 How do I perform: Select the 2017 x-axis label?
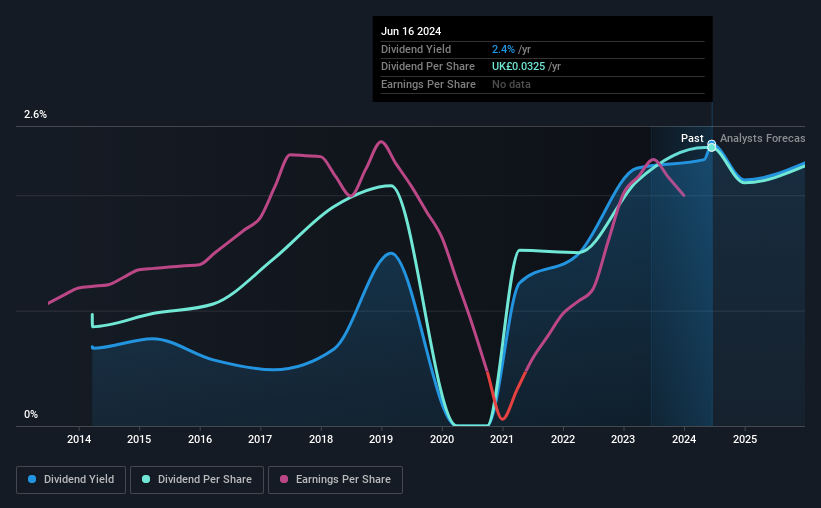(x=260, y=439)
